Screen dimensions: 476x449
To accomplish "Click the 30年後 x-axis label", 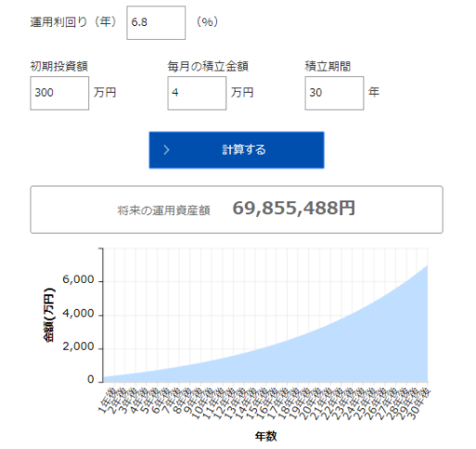I will (418, 404).
